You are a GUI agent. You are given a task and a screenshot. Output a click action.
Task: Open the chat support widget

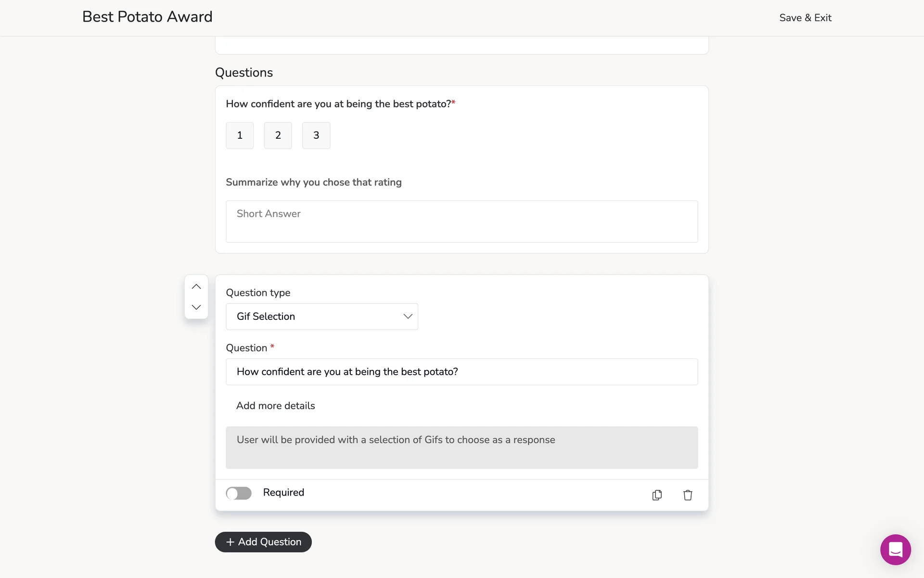(x=895, y=549)
